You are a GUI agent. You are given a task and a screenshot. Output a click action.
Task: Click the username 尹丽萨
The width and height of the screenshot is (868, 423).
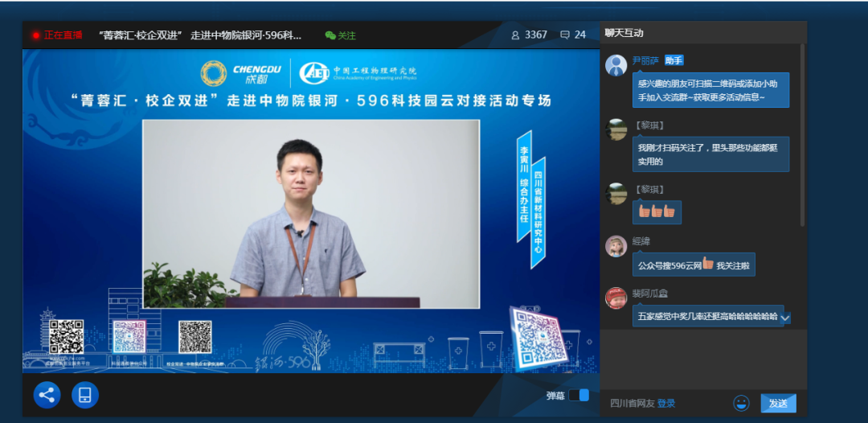coord(645,61)
